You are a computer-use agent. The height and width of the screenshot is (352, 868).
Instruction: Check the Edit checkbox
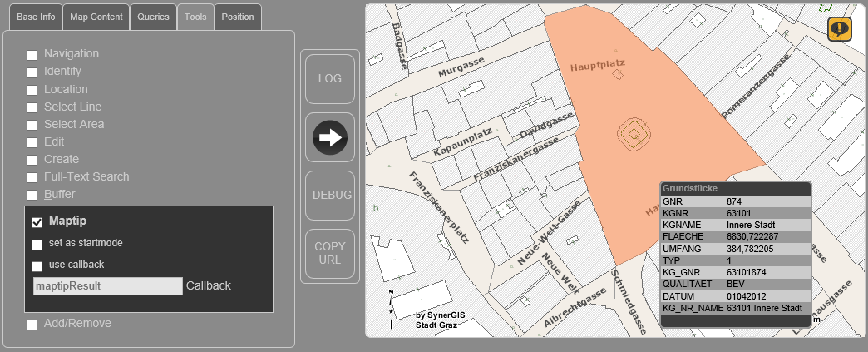click(x=32, y=142)
